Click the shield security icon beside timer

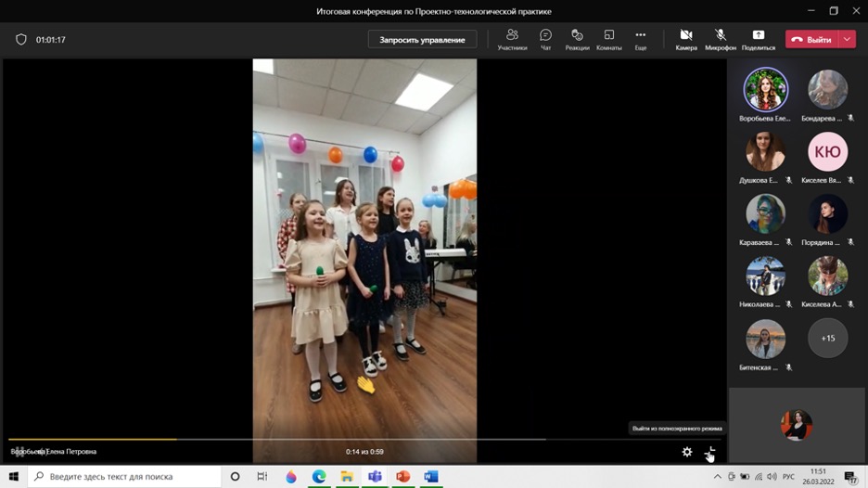tap(21, 40)
